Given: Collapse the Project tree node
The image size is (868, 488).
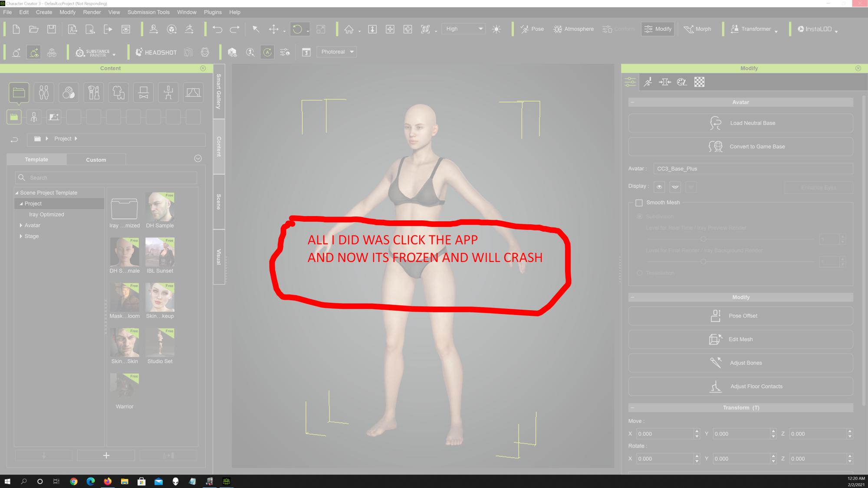Looking at the screenshot, I should [21, 203].
